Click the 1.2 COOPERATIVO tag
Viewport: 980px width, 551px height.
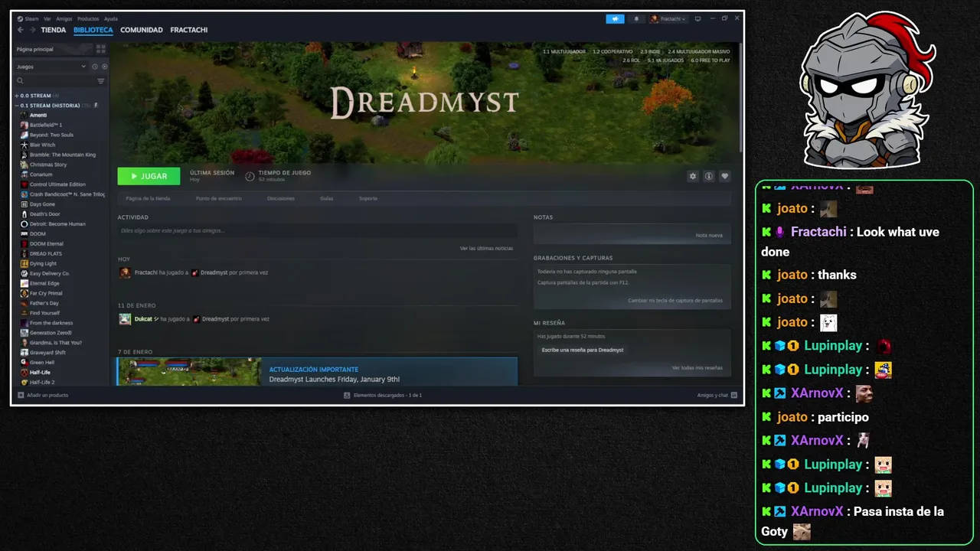pos(612,51)
